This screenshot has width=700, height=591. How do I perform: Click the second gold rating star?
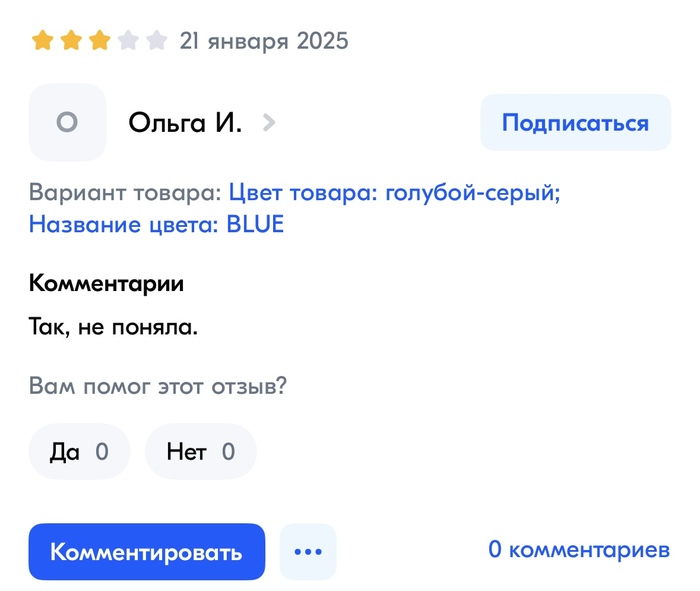[71, 41]
